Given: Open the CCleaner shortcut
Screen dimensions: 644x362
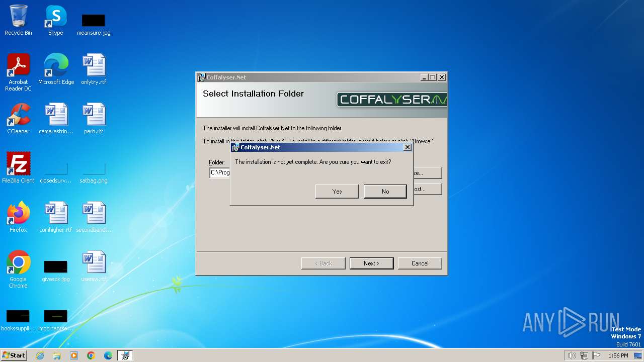Looking at the screenshot, I should (18, 119).
